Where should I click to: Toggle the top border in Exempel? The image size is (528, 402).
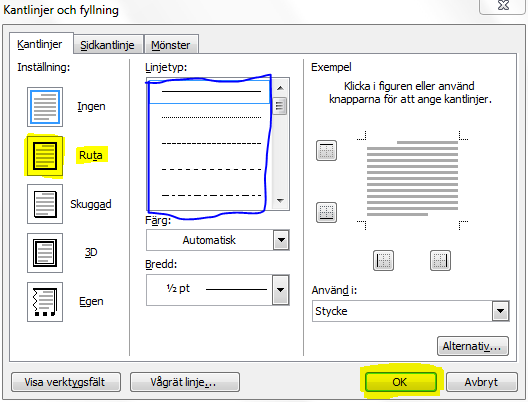[326, 150]
